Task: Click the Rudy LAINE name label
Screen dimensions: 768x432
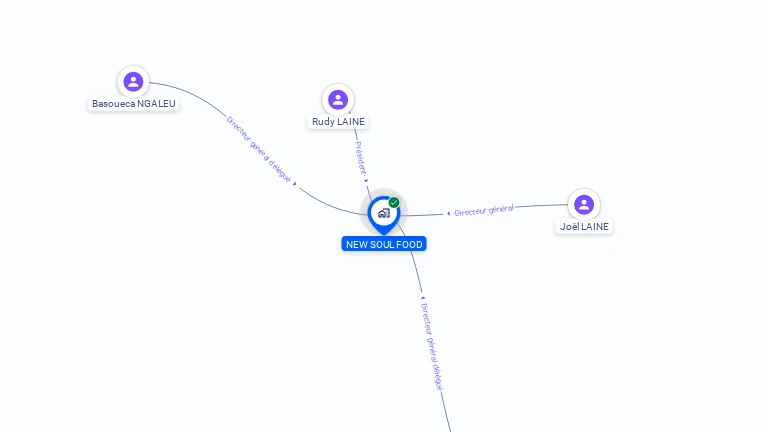Action: (x=338, y=121)
